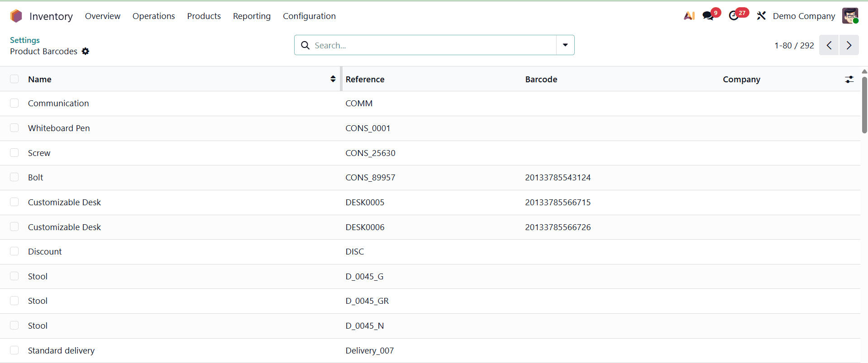Check the DESK0006 row checkbox
The image size is (868, 363).
click(x=14, y=227)
